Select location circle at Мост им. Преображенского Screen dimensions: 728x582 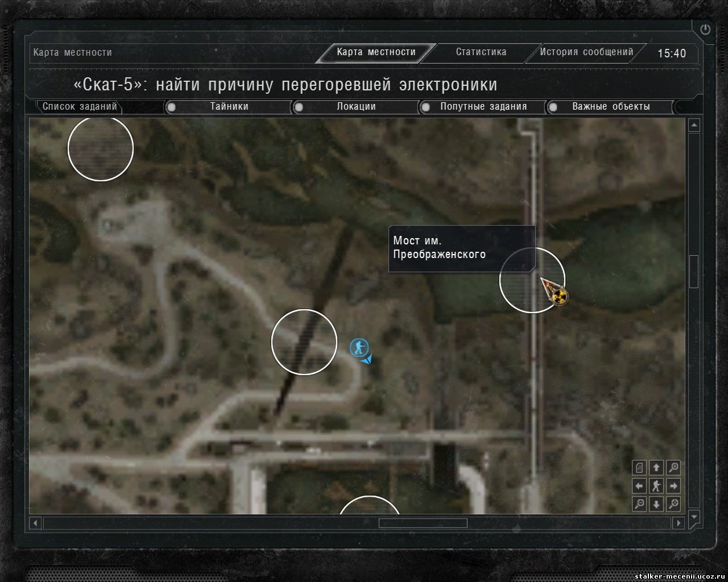tap(532, 280)
